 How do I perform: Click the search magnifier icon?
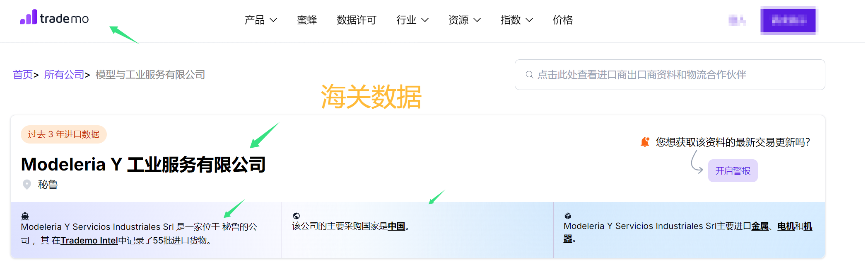point(529,75)
